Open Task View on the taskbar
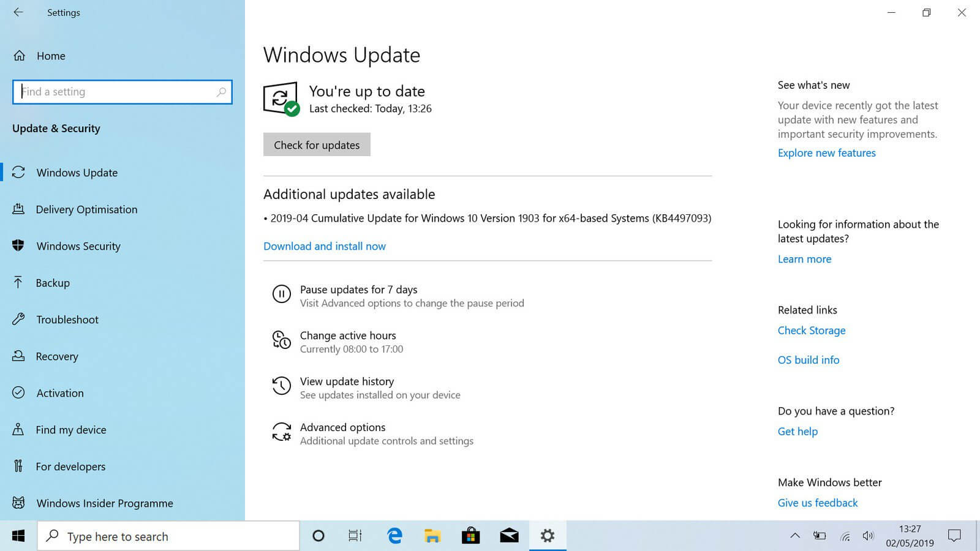Viewport: 980px width, 551px height. (355, 536)
